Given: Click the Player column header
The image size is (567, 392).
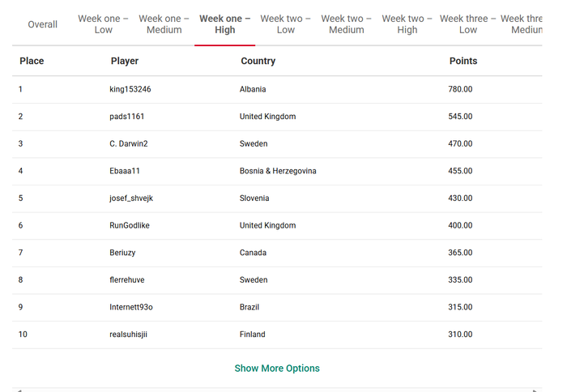Looking at the screenshot, I should 125,61.
